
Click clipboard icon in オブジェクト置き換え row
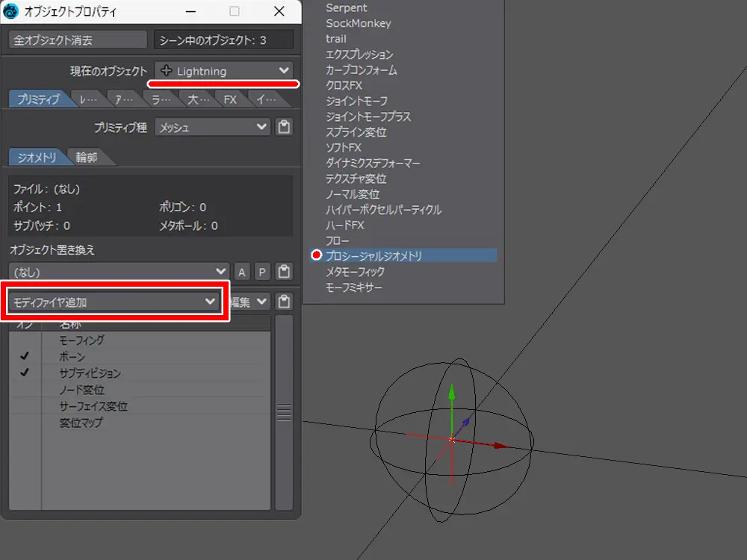tap(284, 272)
